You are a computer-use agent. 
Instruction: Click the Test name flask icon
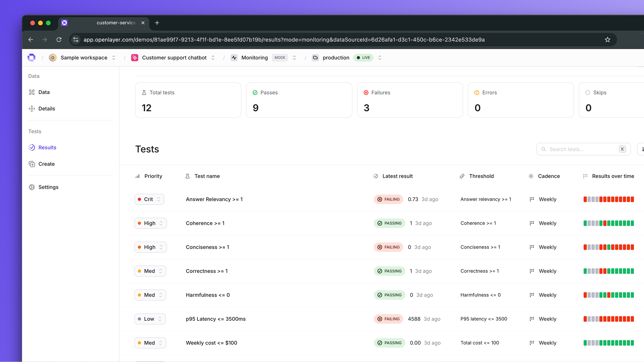point(187,176)
